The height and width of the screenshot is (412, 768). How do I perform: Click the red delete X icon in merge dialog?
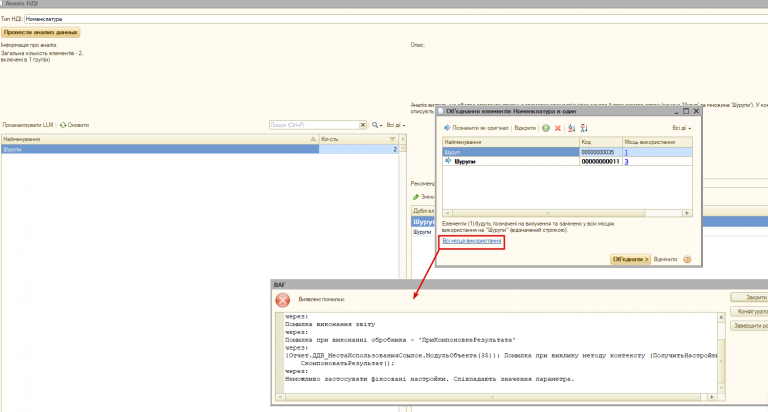click(x=557, y=128)
